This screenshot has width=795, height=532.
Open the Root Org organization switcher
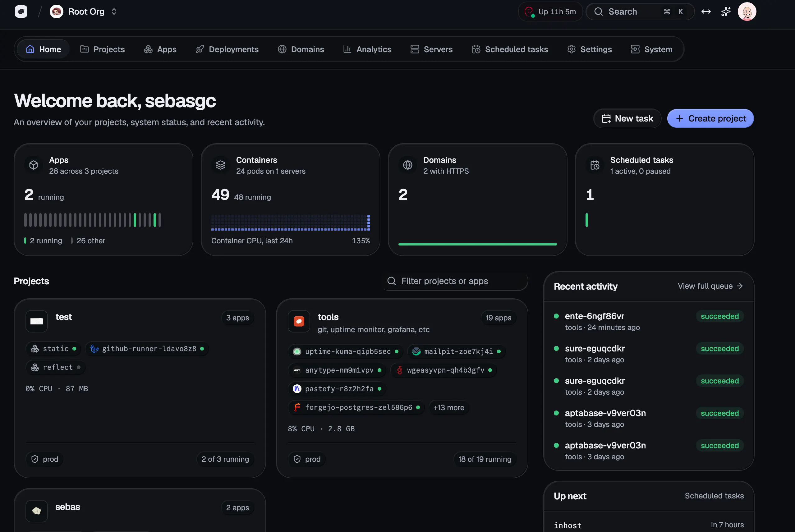pyautogui.click(x=84, y=11)
